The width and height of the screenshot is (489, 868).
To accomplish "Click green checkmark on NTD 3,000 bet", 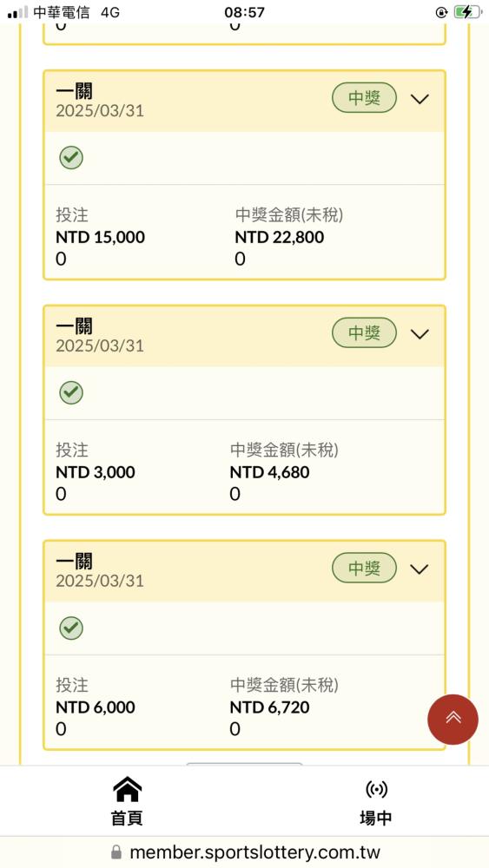I will 71,393.
